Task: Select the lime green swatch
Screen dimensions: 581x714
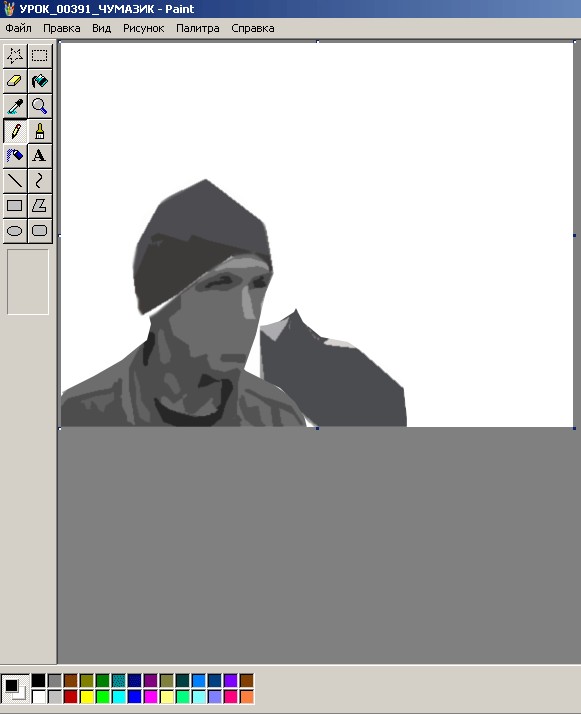Action: click(x=102, y=697)
